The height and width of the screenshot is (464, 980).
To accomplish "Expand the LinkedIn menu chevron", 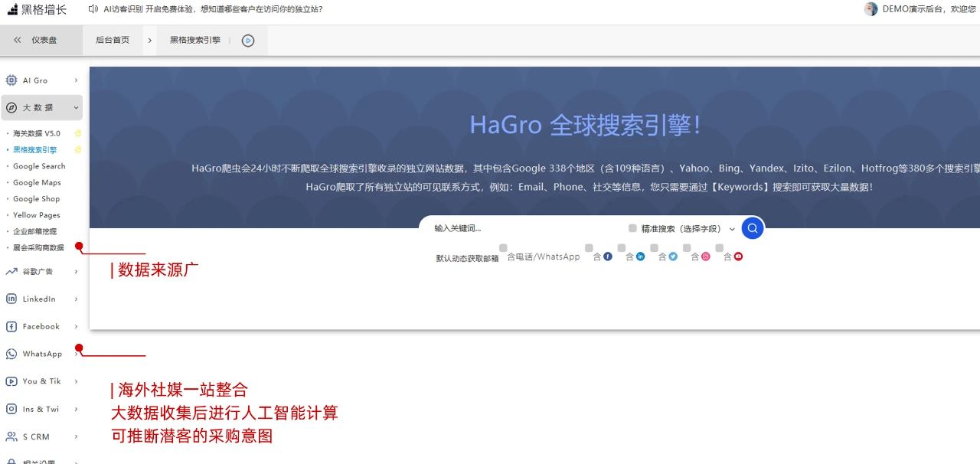I will click(76, 299).
